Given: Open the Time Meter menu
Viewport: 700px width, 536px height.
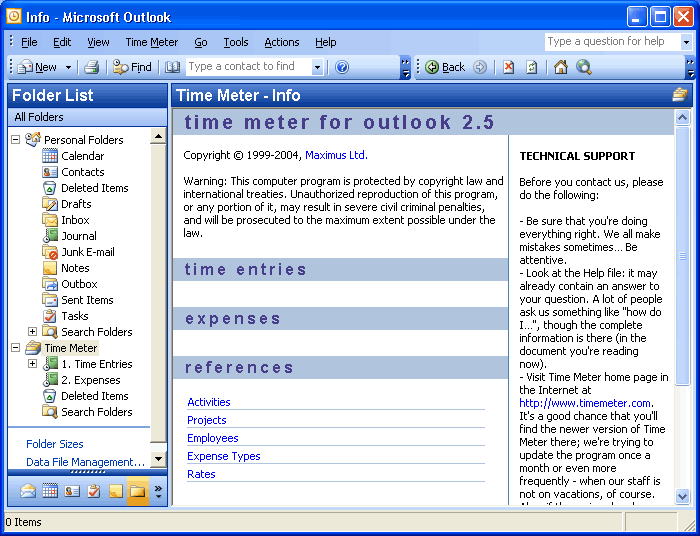Looking at the screenshot, I should click(x=152, y=42).
